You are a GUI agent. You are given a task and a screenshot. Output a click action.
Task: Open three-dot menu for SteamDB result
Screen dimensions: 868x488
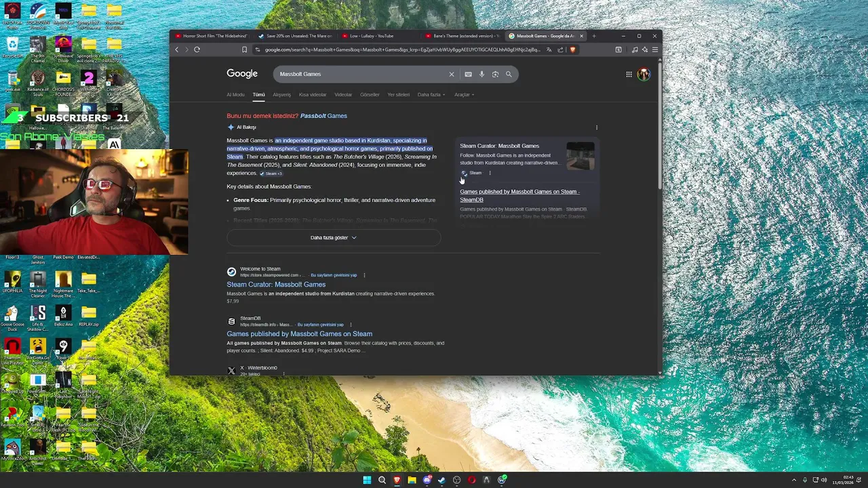click(x=351, y=325)
